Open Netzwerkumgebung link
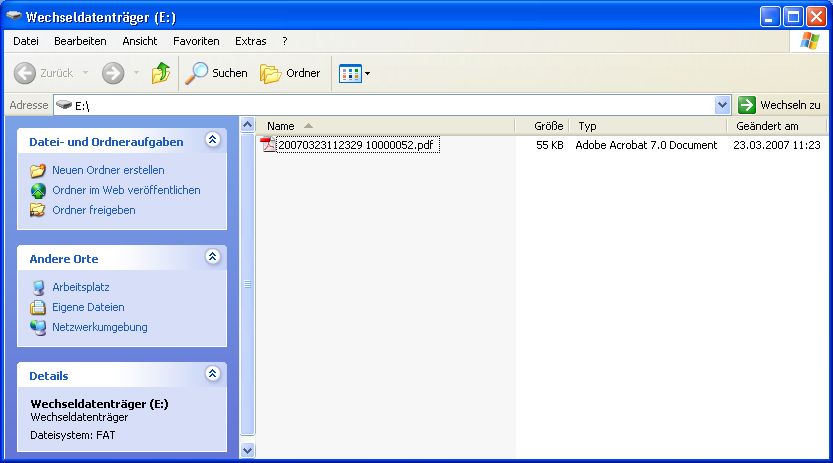The width and height of the screenshot is (833, 463). click(x=100, y=327)
